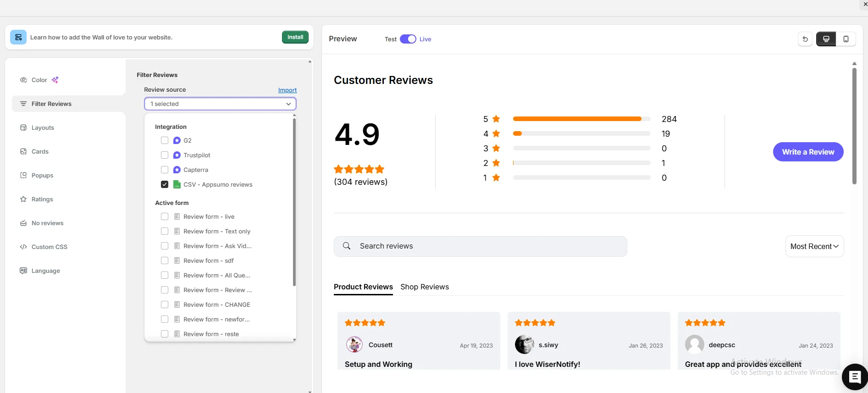Click the preview pane vertical scrollbar
The image size is (868, 393).
(854, 126)
